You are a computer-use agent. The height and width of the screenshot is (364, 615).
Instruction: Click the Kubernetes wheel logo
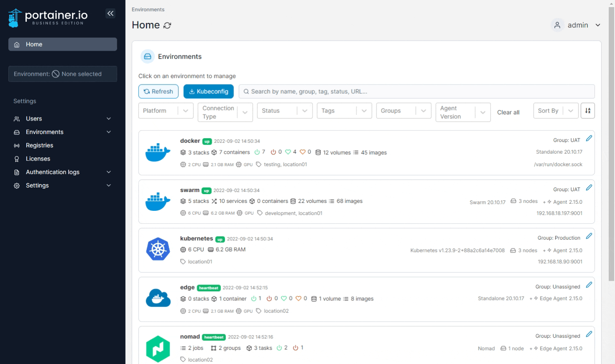[x=158, y=249]
